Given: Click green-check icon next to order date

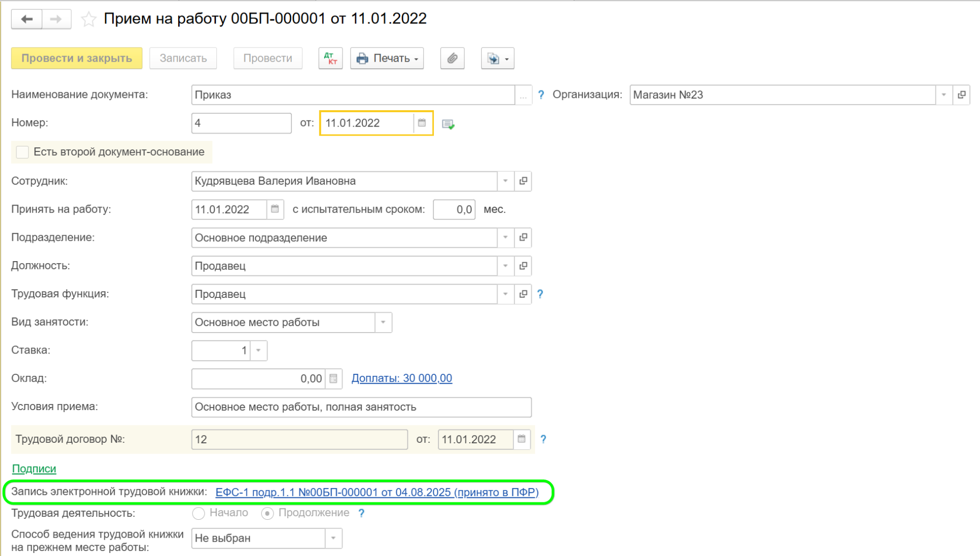Looking at the screenshot, I should [448, 124].
